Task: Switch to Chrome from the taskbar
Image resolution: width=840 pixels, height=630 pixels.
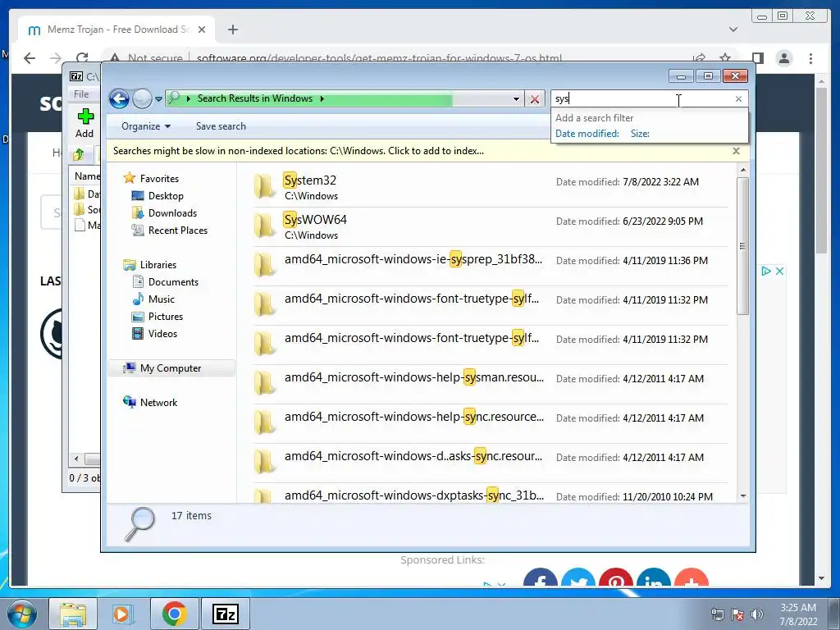Action: click(174, 614)
